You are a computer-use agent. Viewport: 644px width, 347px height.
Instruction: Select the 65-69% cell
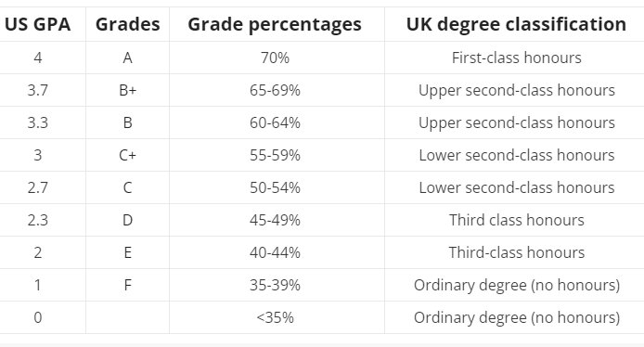[275, 90]
